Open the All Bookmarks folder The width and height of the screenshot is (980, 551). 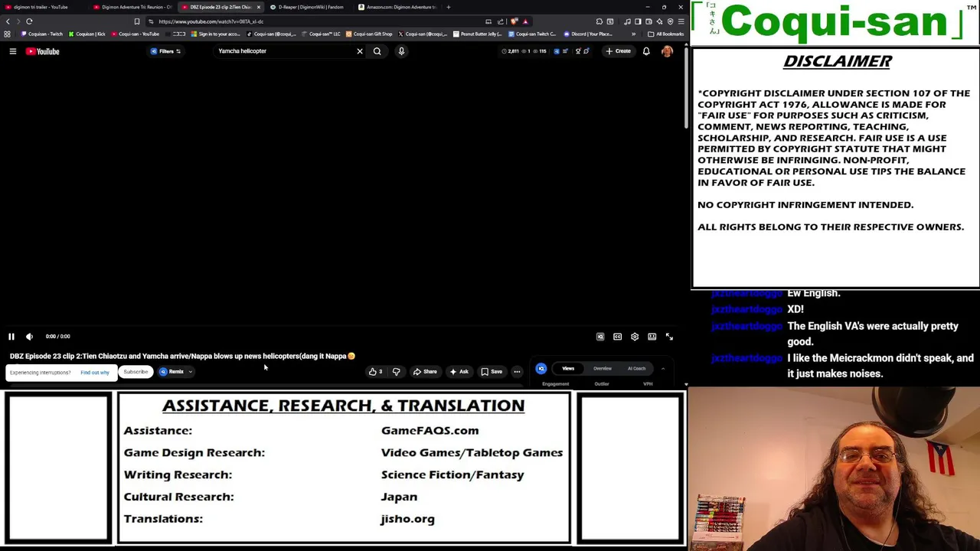click(665, 34)
